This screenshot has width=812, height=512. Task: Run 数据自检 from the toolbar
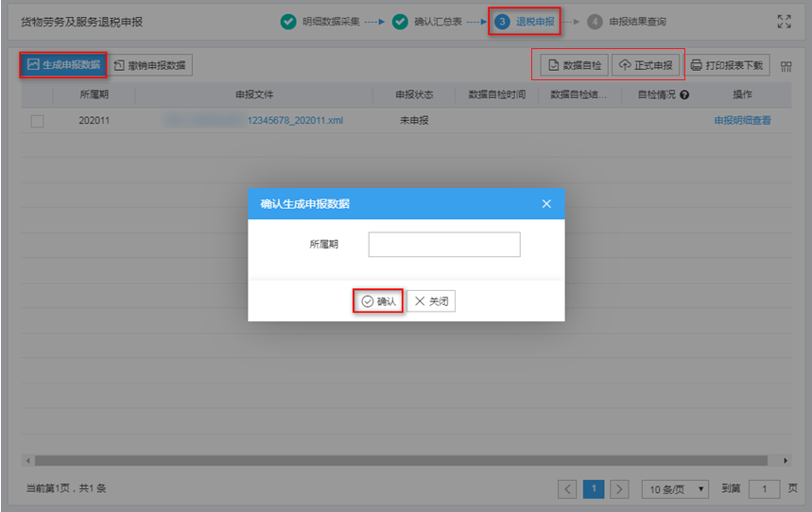pyautogui.click(x=574, y=65)
